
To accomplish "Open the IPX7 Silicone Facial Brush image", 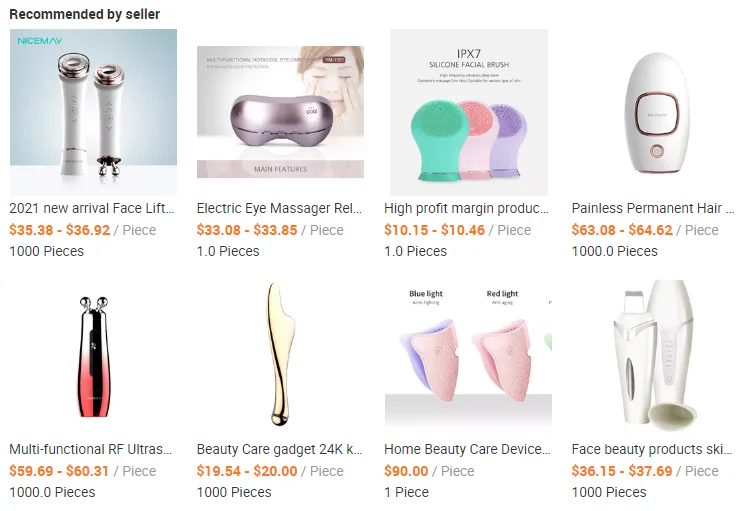I will (x=468, y=112).
